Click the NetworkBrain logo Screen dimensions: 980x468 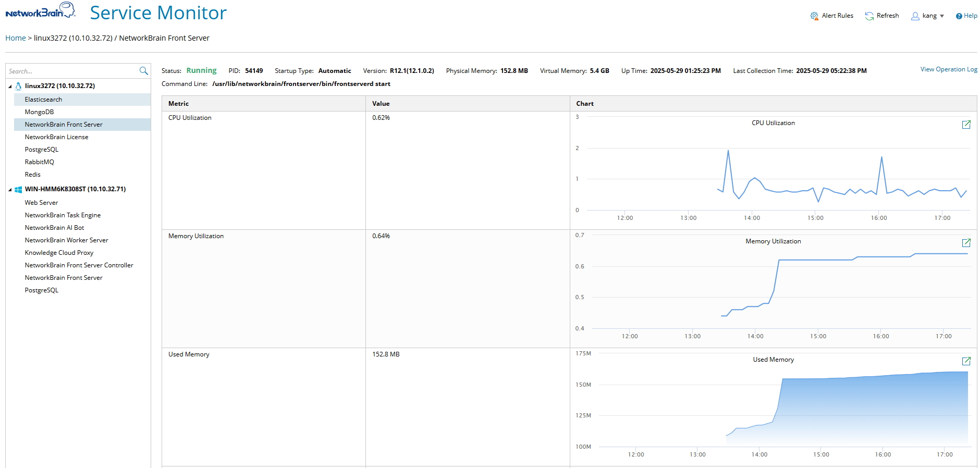click(x=41, y=10)
